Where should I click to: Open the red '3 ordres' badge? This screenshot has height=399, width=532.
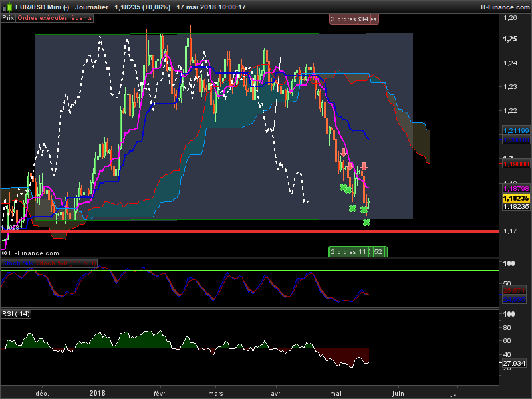coord(343,19)
